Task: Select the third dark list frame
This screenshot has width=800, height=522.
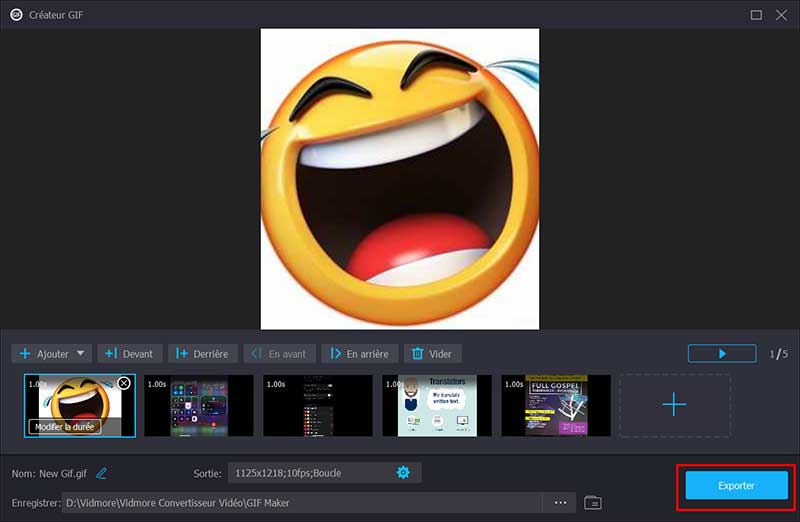Action: (318, 406)
